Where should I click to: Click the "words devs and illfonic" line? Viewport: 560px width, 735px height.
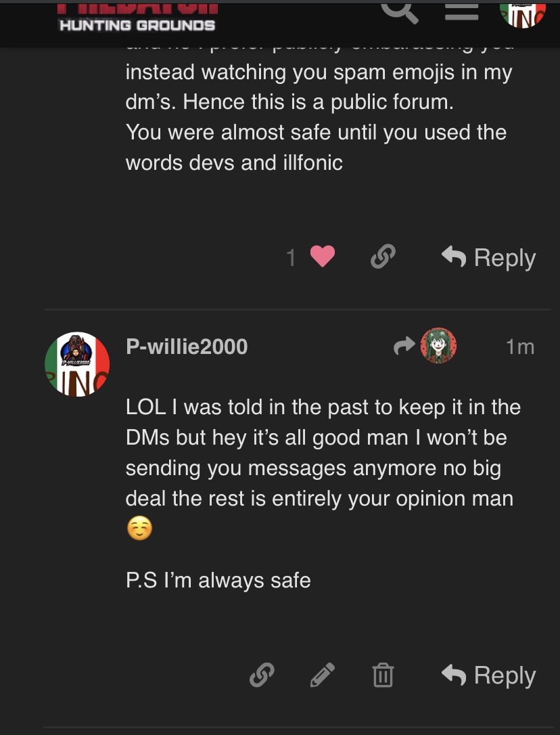(x=234, y=162)
